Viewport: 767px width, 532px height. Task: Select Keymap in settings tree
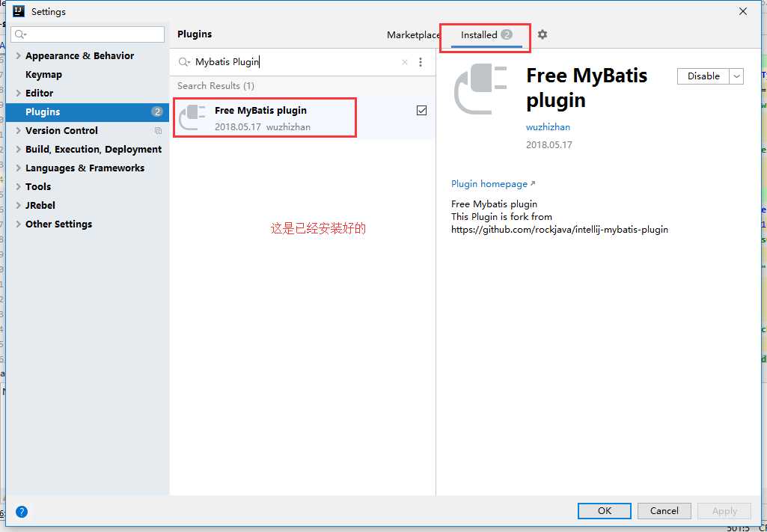[x=43, y=74]
